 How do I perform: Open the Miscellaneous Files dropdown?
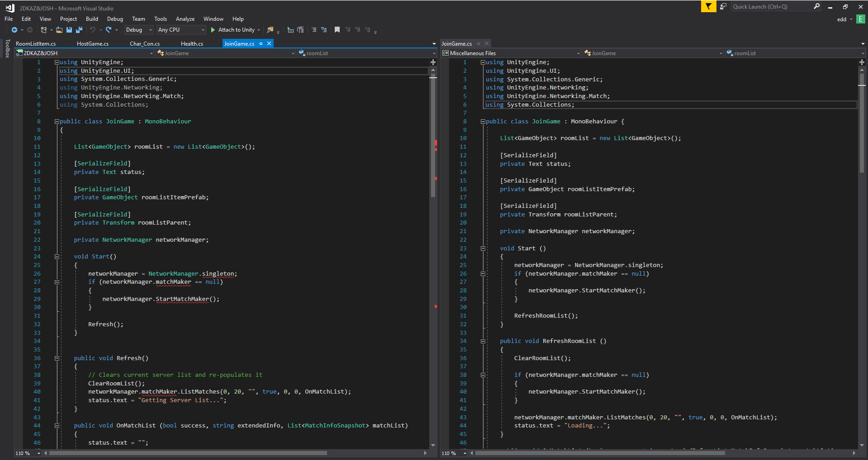point(511,53)
